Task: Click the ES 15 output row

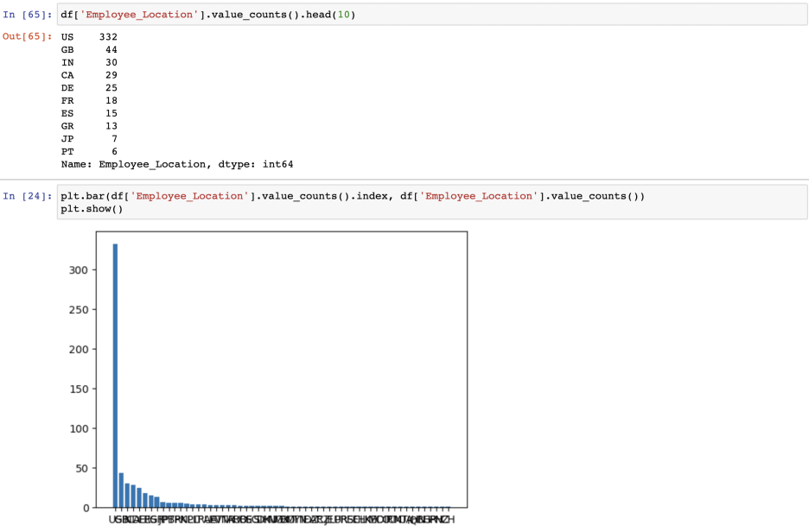Action: point(89,113)
